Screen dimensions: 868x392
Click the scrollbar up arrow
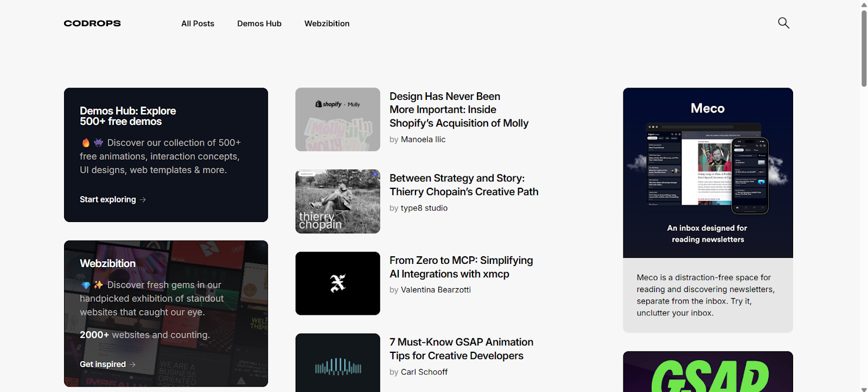pos(864,4)
